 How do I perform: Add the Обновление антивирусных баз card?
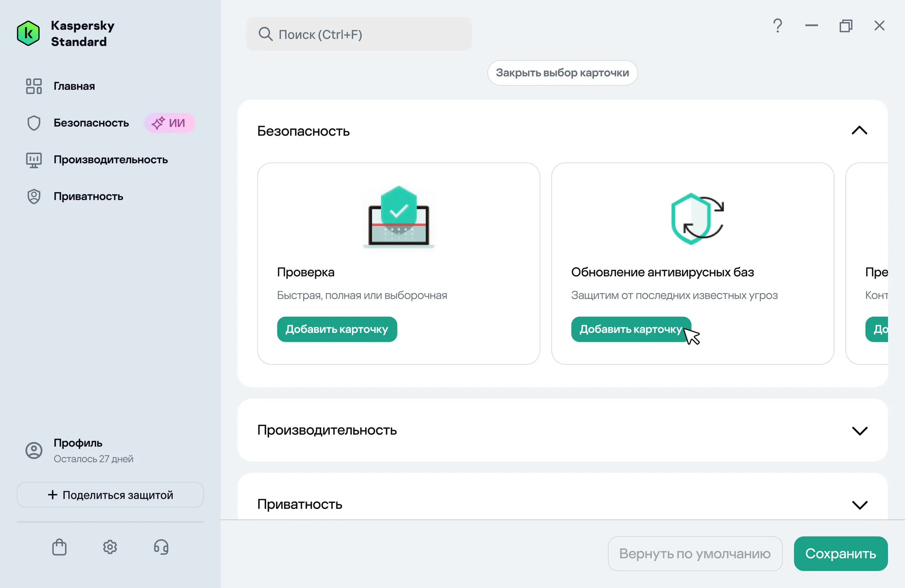point(631,329)
